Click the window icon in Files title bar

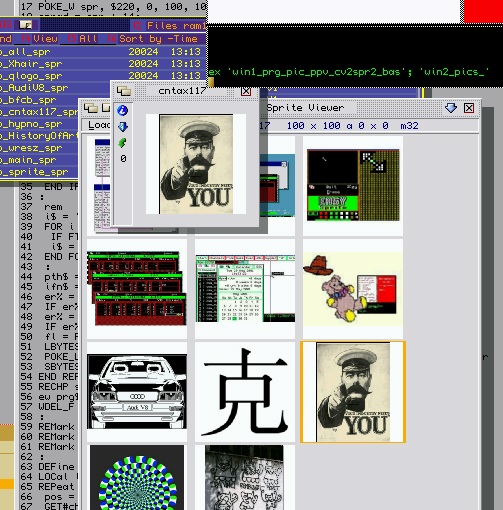pyautogui.click(x=26, y=25)
